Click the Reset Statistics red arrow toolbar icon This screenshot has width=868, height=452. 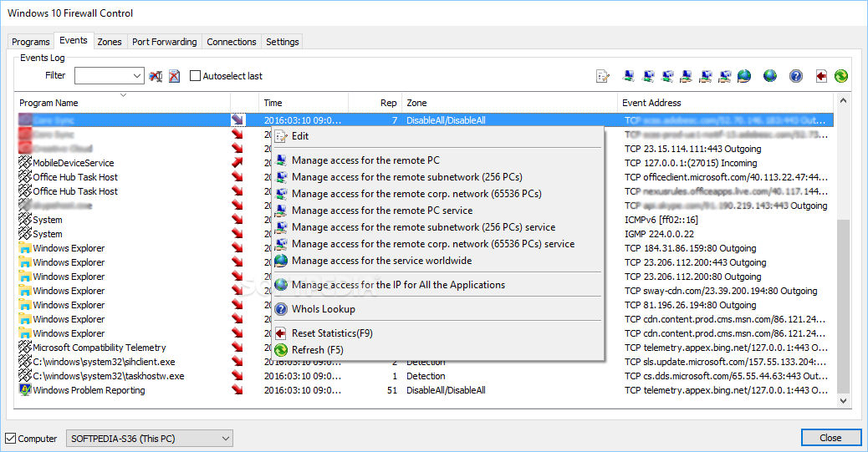pos(821,76)
